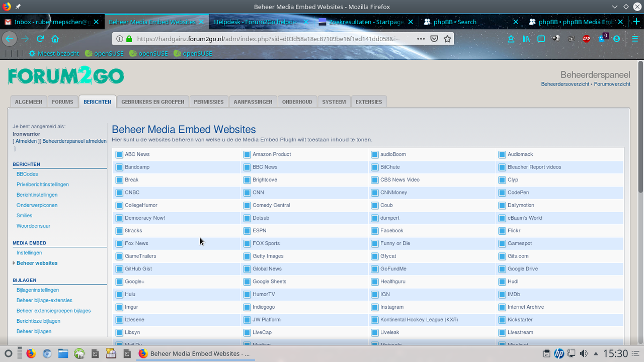This screenshot has width=644, height=362.
Task: Reload the current page
Action: point(40,39)
